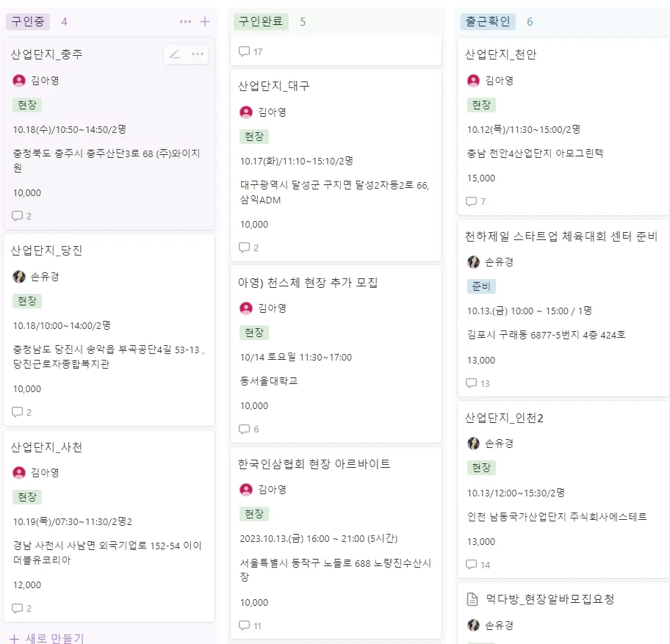This screenshot has width=670, height=644.
Task: Select the 출근확인 status group label
Action: point(489,22)
